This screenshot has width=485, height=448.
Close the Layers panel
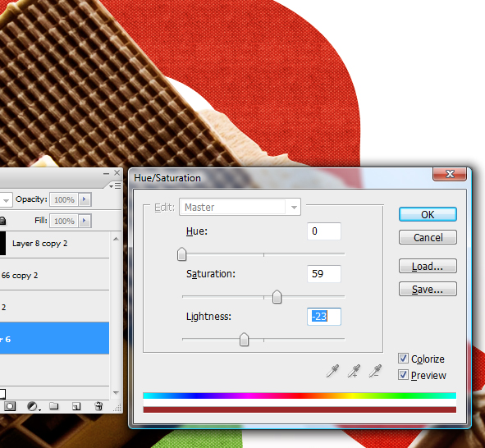click(117, 172)
